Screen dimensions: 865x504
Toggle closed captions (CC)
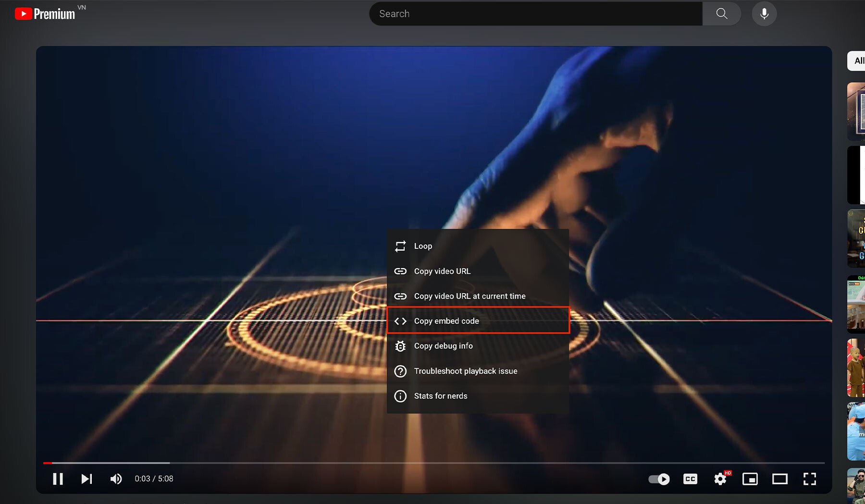(x=690, y=479)
